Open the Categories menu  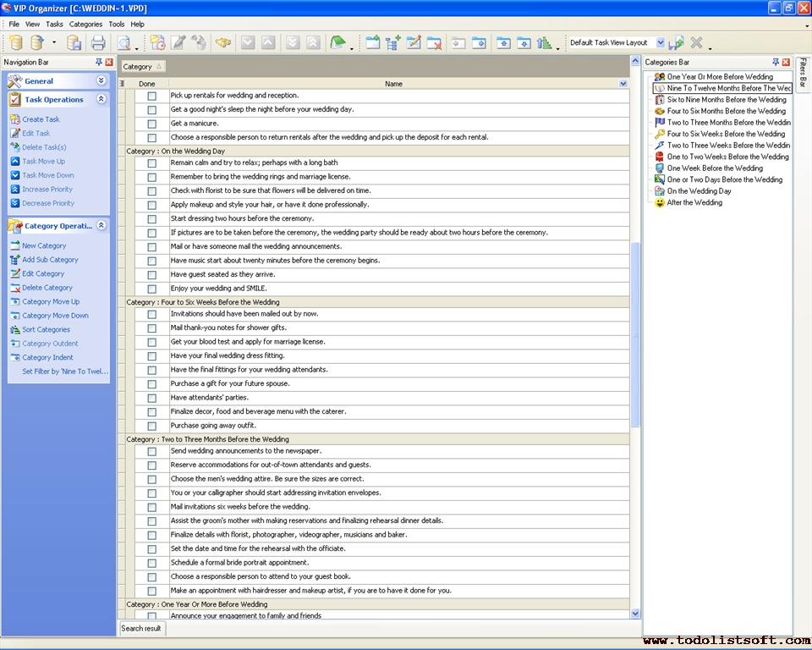pyautogui.click(x=85, y=25)
